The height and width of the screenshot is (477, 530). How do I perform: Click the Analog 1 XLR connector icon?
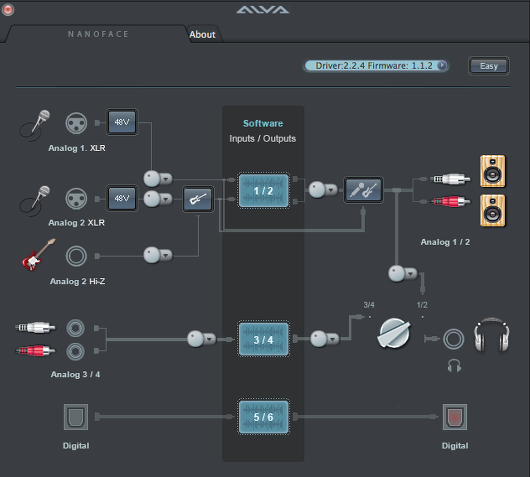click(x=76, y=123)
